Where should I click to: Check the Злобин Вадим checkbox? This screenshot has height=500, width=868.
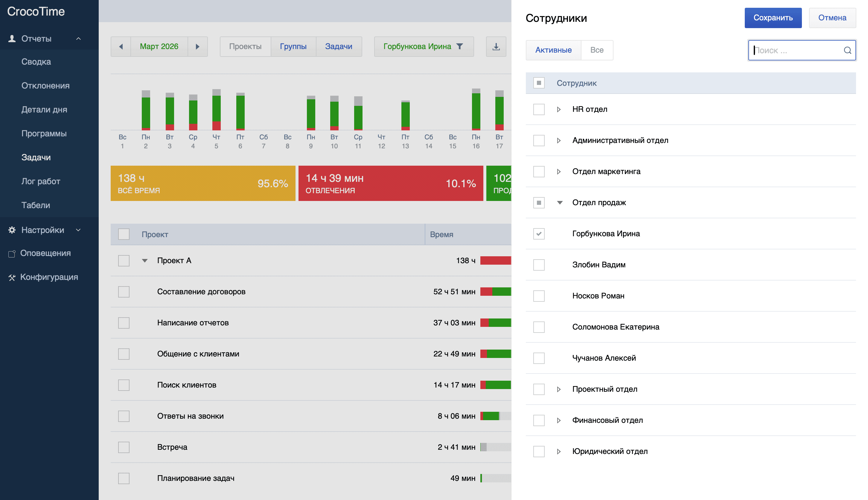(539, 265)
